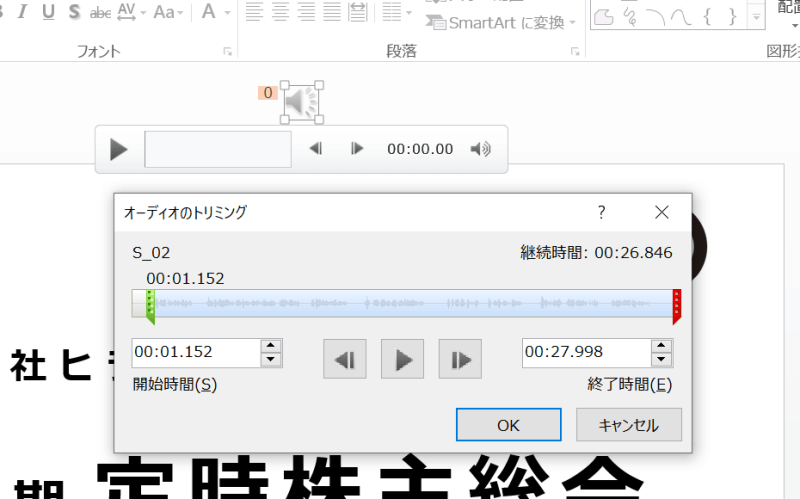The width and height of the screenshot is (800, 499).
Task: Step to next frame in trim dialog
Action: (460, 359)
